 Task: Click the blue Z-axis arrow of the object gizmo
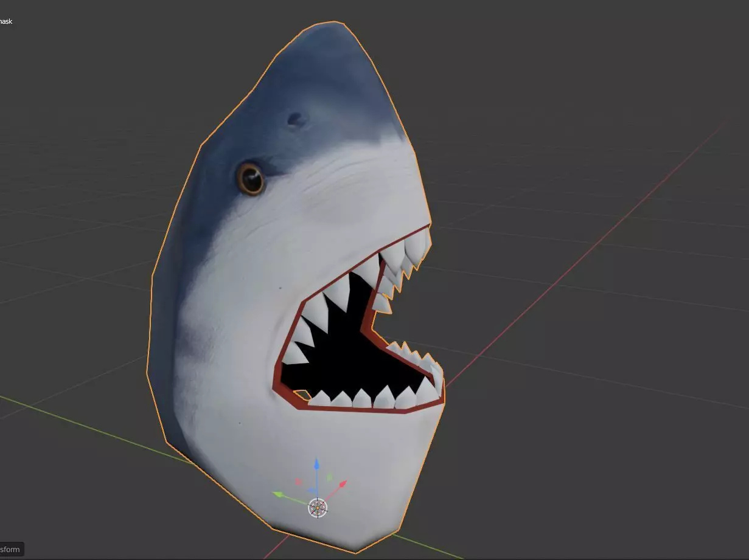pyautogui.click(x=316, y=465)
